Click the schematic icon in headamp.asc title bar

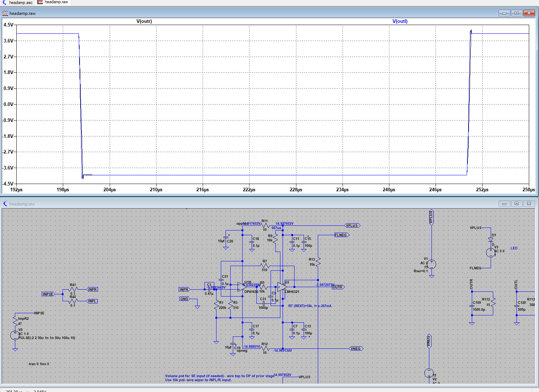(5, 204)
